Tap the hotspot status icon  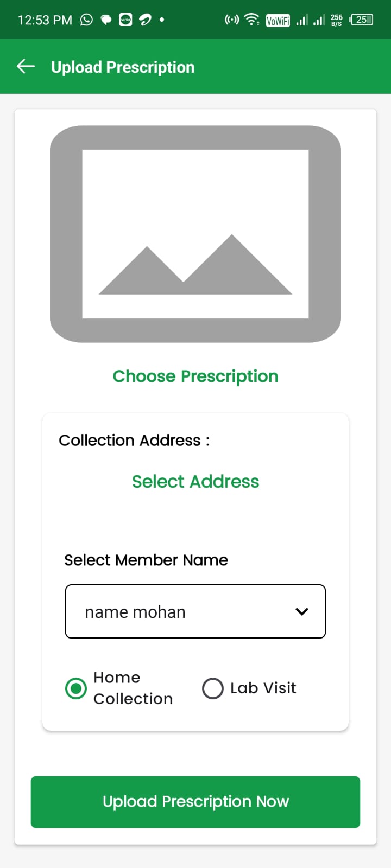click(x=232, y=20)
